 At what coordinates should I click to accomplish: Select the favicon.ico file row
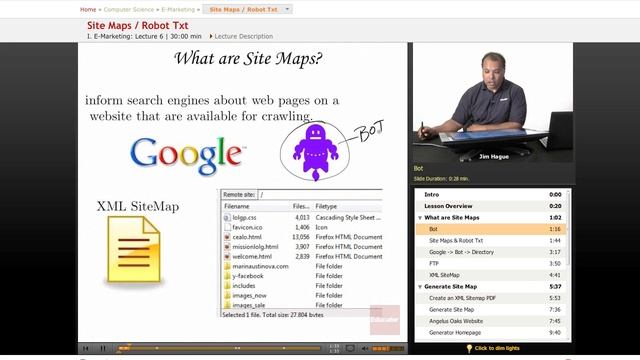click(x=302, y=227)
